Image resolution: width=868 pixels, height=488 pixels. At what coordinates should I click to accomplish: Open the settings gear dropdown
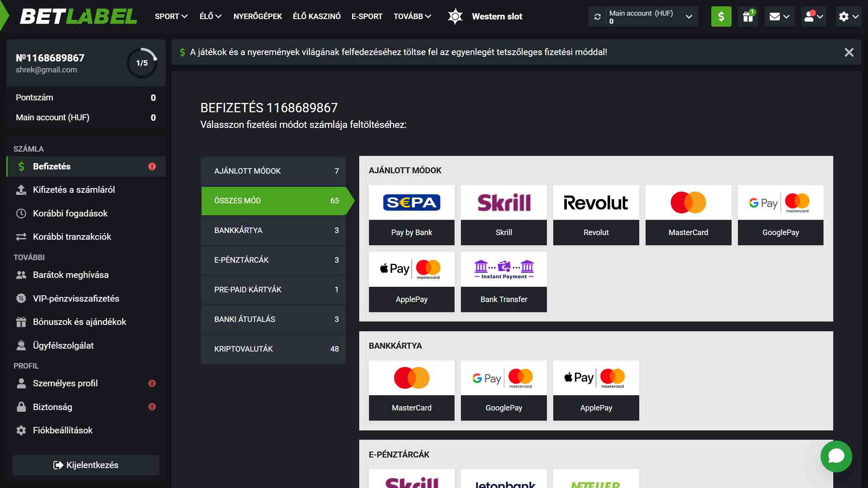pyautogui.click(x=849, y=17)
